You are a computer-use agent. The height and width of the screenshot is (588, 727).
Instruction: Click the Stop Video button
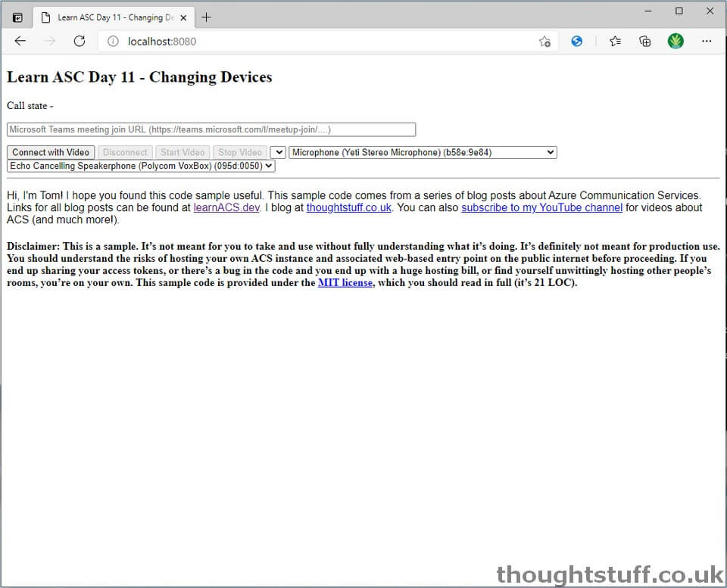[240, 152]
